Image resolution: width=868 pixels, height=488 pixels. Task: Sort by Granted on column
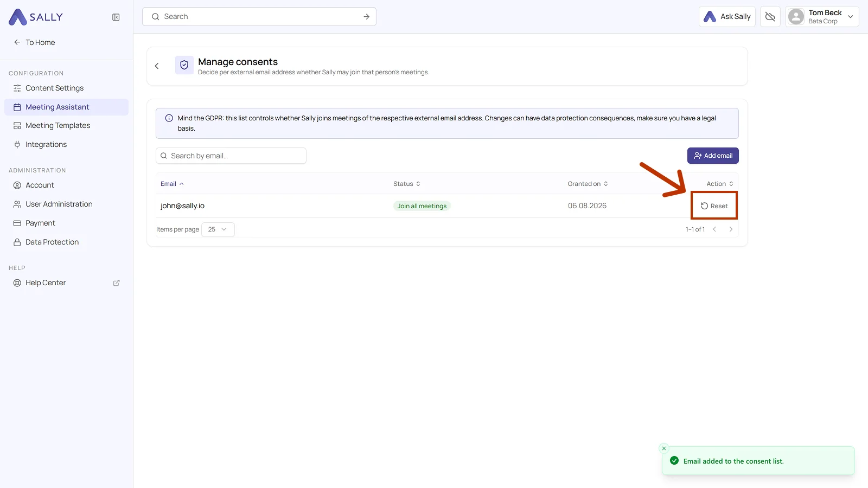pyautogui.click(x=588, y=184)
